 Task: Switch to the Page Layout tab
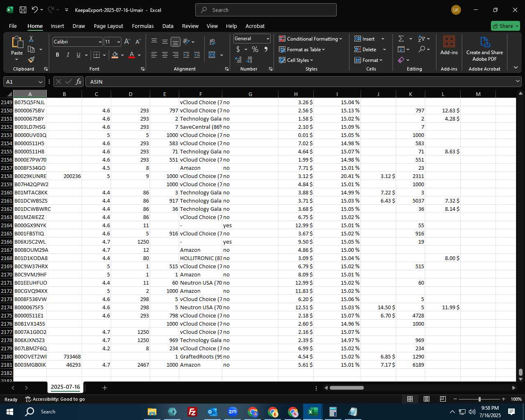point(108,26)
